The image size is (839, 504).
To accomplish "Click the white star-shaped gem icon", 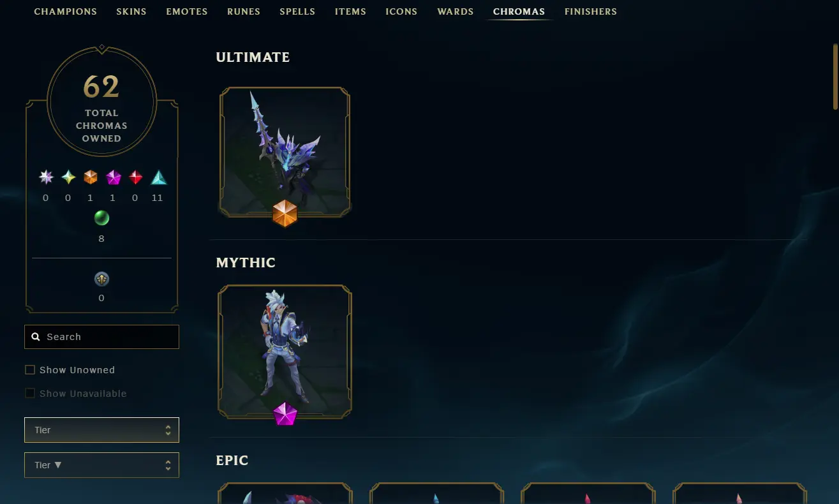I will (x=46, y=177).
